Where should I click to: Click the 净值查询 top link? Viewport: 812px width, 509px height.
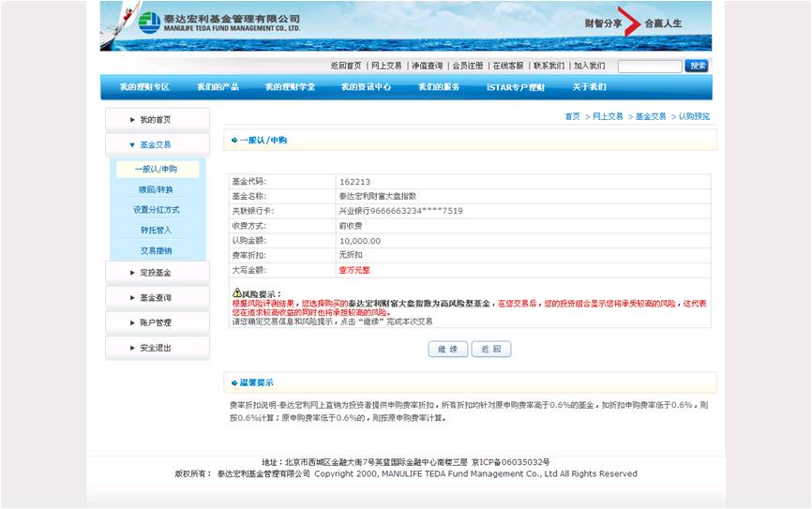coord(428,66)
